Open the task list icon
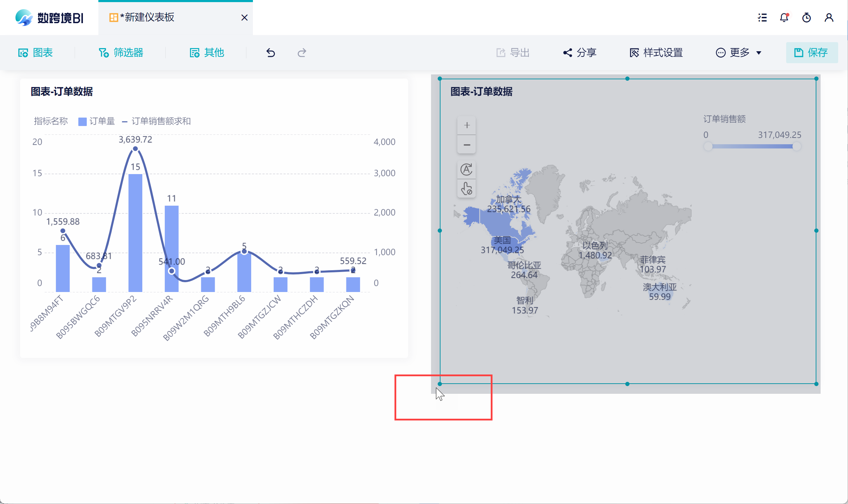 (762, 18)
